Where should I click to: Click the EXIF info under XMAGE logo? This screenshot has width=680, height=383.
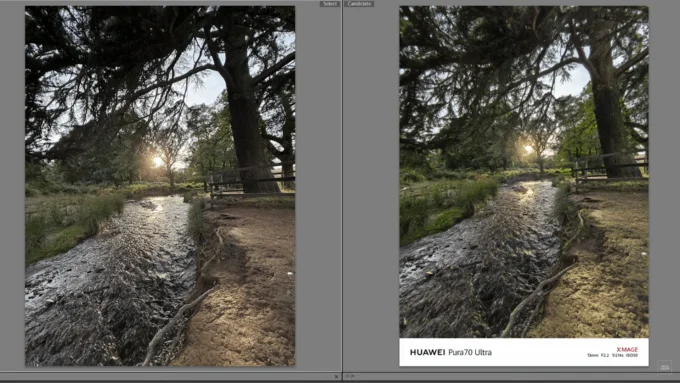pyautogui.click(x=612, y=355)
